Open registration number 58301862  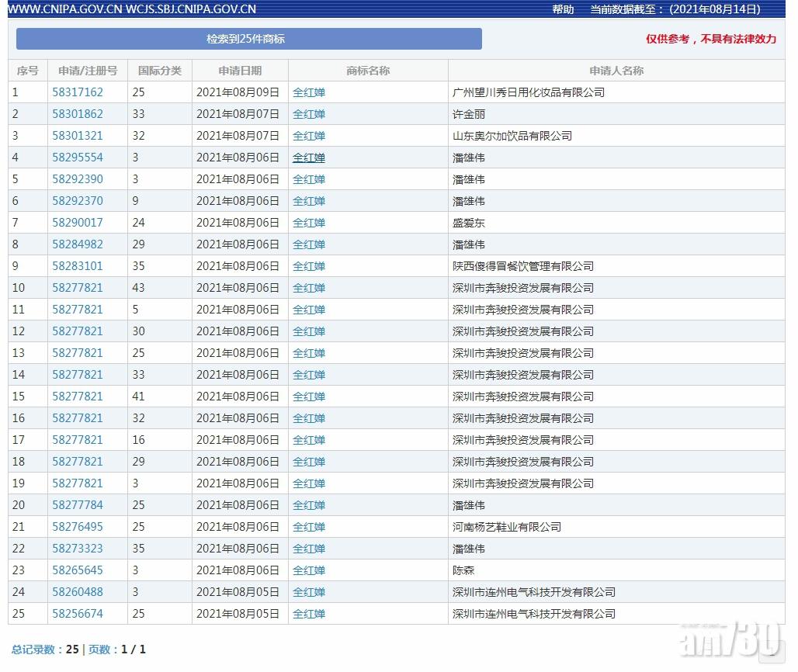78,114
